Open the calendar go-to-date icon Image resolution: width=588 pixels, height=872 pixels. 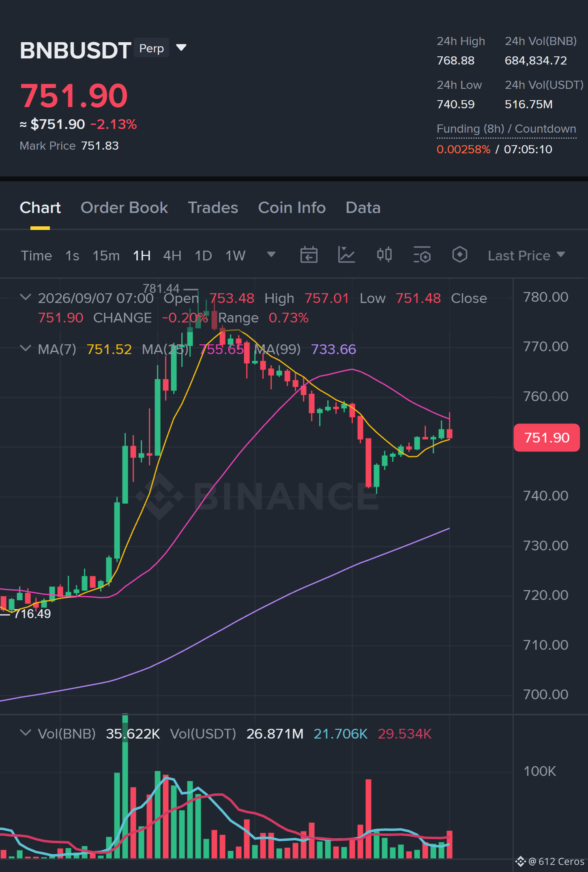(x=309, y=255)
